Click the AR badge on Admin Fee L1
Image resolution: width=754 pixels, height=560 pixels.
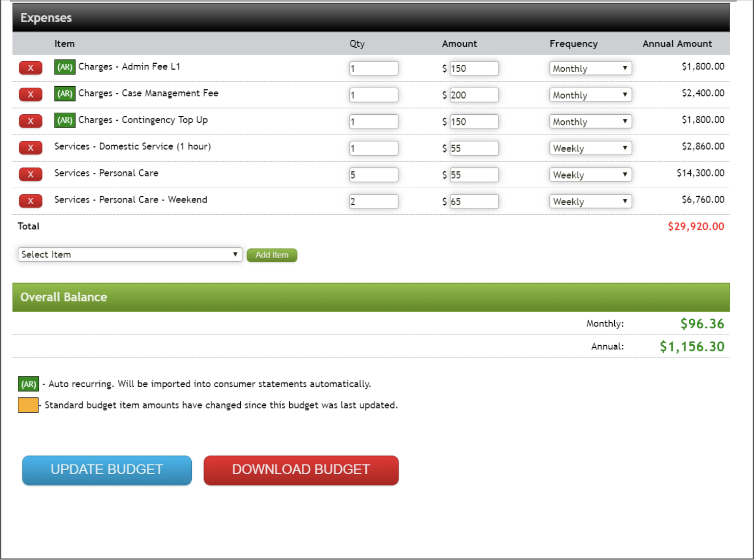(x=65, y=67)
